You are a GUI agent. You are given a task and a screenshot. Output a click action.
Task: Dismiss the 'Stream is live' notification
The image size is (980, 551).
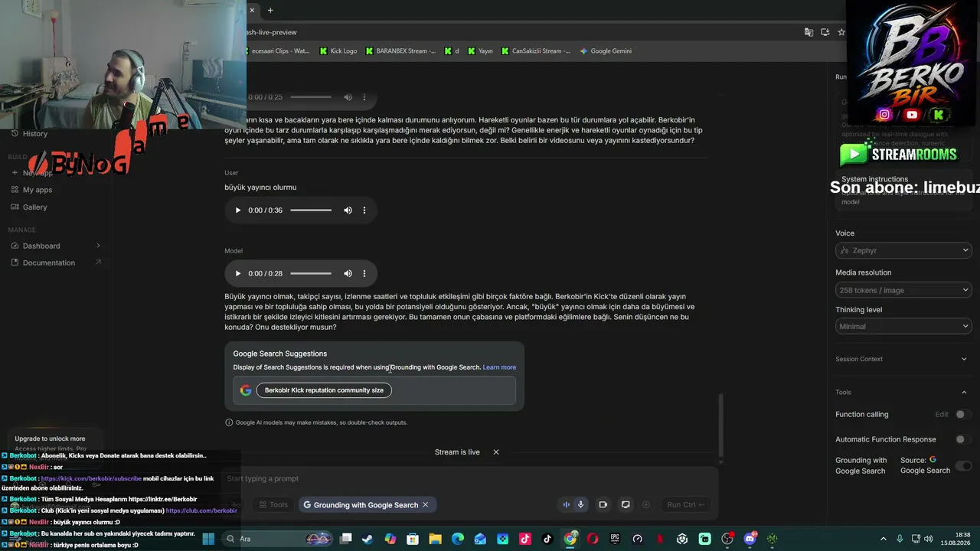point(496,452)
